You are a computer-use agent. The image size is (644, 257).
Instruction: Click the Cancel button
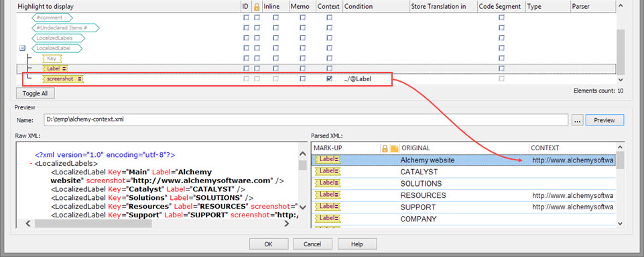click(312, 244)
